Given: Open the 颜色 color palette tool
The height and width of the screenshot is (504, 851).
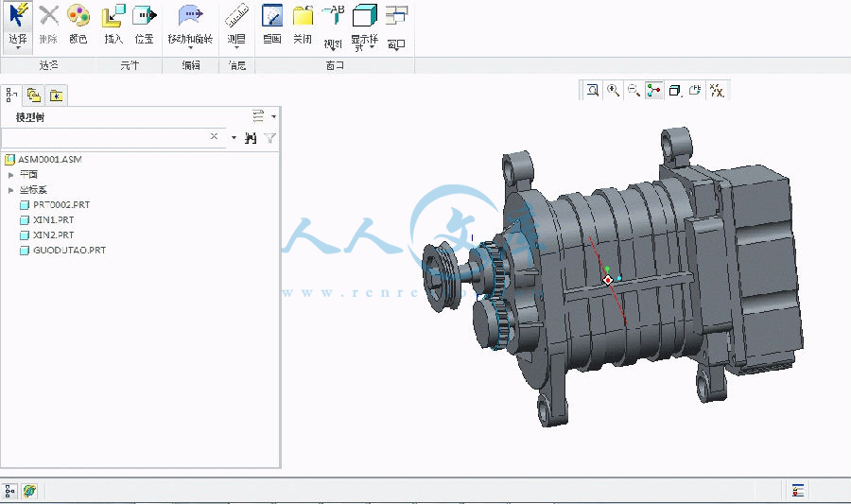Looking at the screenshot, I should 78,16.
